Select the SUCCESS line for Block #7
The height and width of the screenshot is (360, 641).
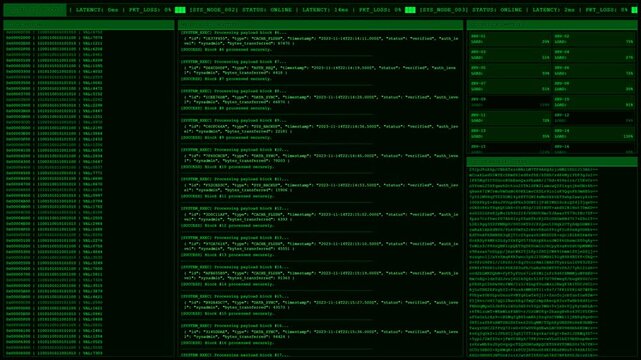coord(226,79)
